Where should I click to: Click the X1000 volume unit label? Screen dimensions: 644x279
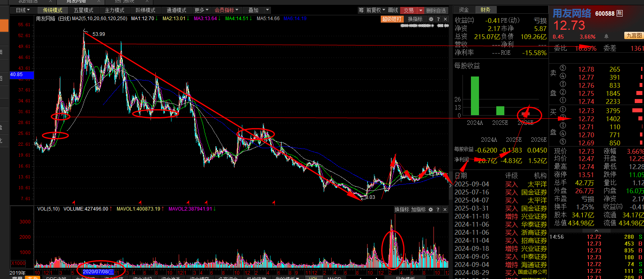click(18, 263)
